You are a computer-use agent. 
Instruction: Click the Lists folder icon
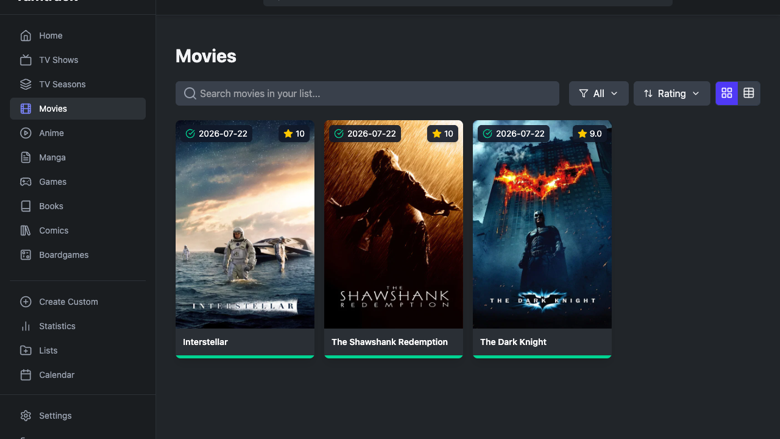click(25, 351)
